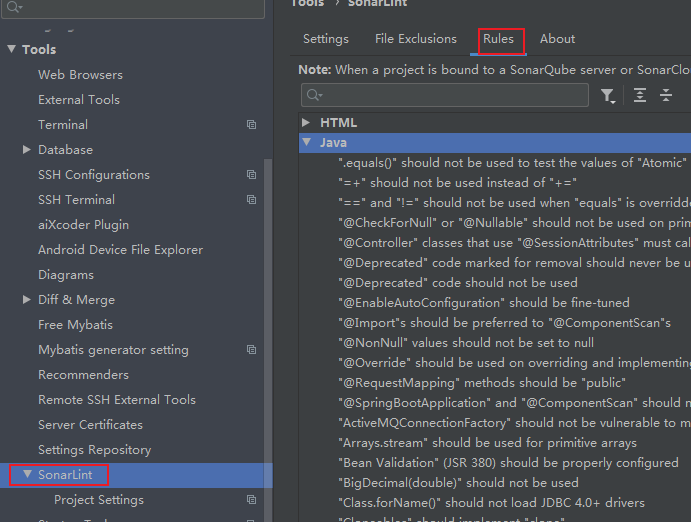The image size is (691, 522).
Task: Select '@RequestMapping' methods should be public
Action: click(x=482, y=383)
